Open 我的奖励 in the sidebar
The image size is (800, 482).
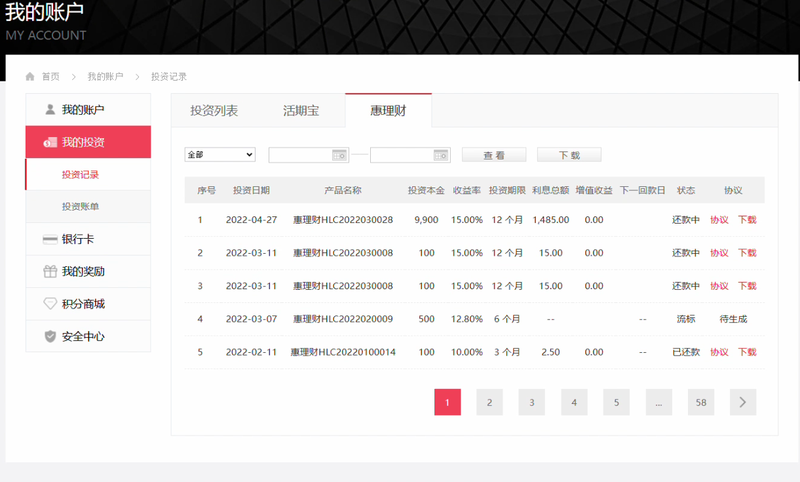[88, 271]
